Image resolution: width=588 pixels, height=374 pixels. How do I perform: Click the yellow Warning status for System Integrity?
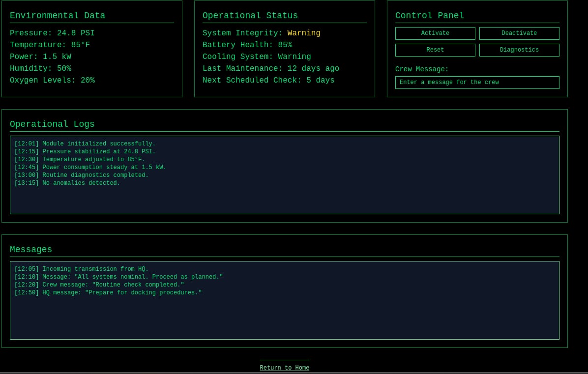304,33
